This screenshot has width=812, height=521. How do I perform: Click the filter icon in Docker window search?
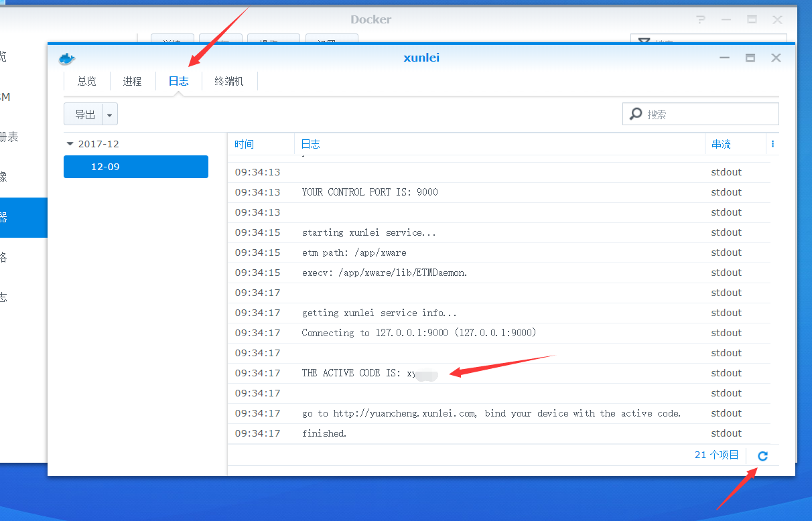[x=644, y=42]
